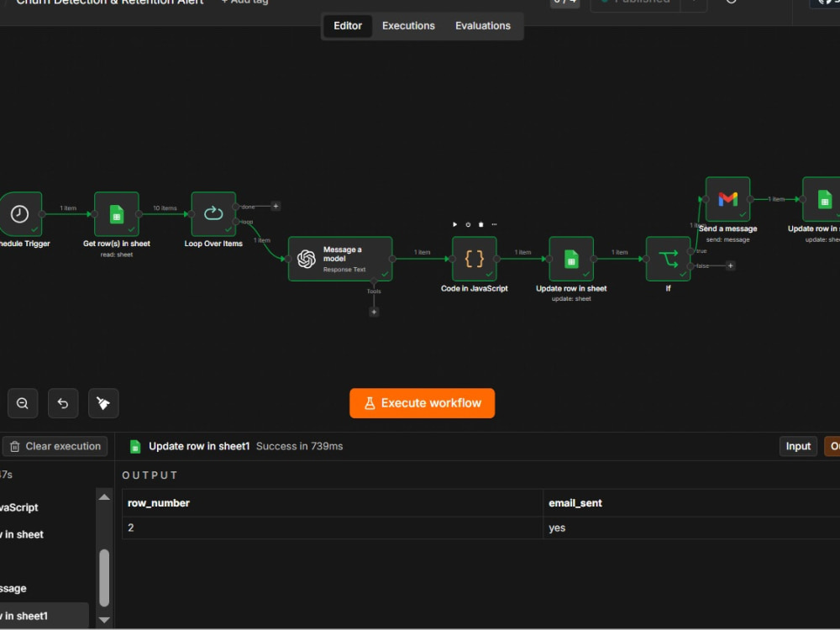Show the Input panel for the node
Viewport: 840px width, 630px height.
798,446
